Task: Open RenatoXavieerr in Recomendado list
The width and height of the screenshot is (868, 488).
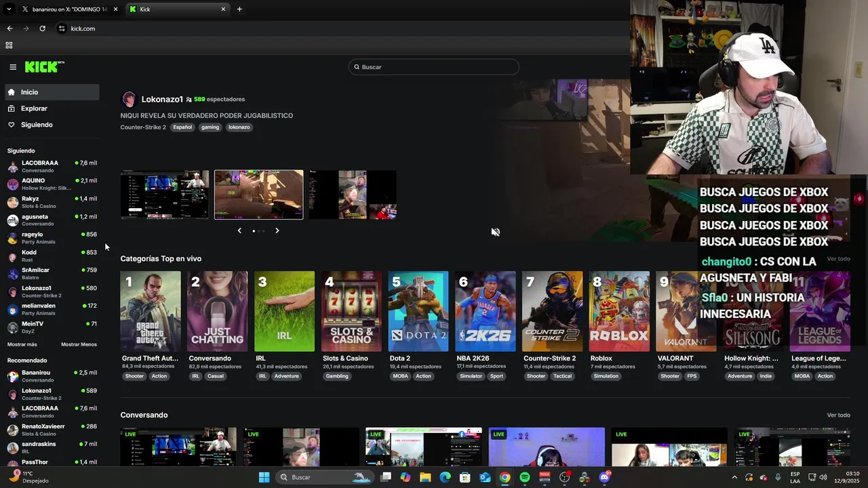Action: click(52, 430)
